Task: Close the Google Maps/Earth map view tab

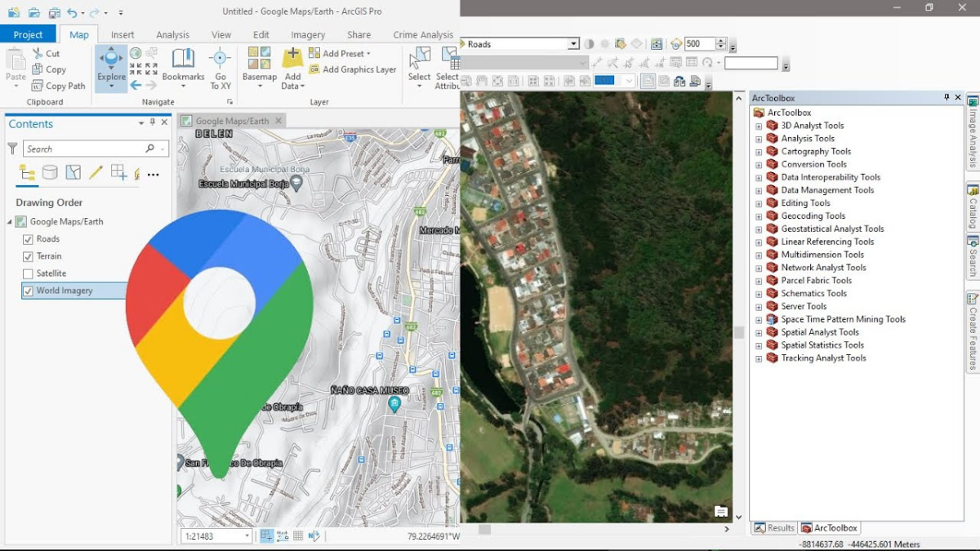Action: pos(278,121)
